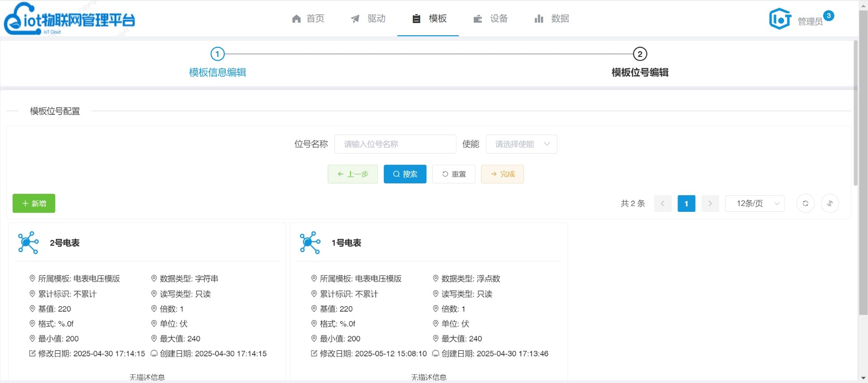
Task: Open the notification badge showing 3
Action: tap(829, 15)
